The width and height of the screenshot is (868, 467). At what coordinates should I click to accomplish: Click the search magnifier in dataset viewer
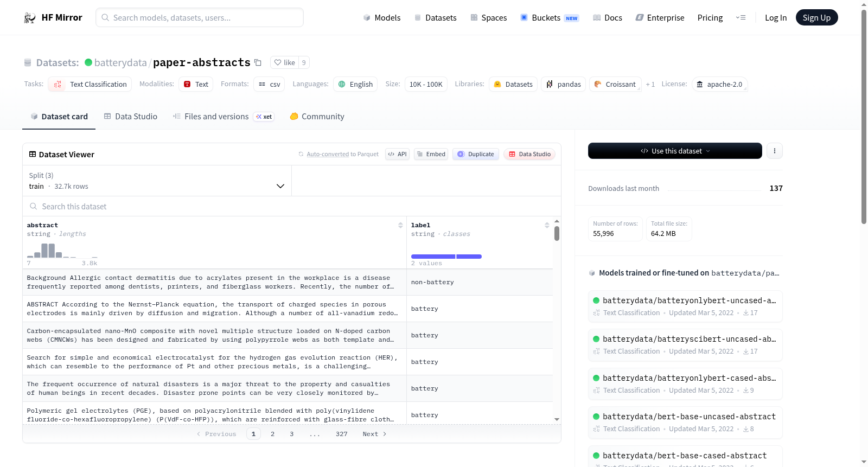(x=34, y=207)
